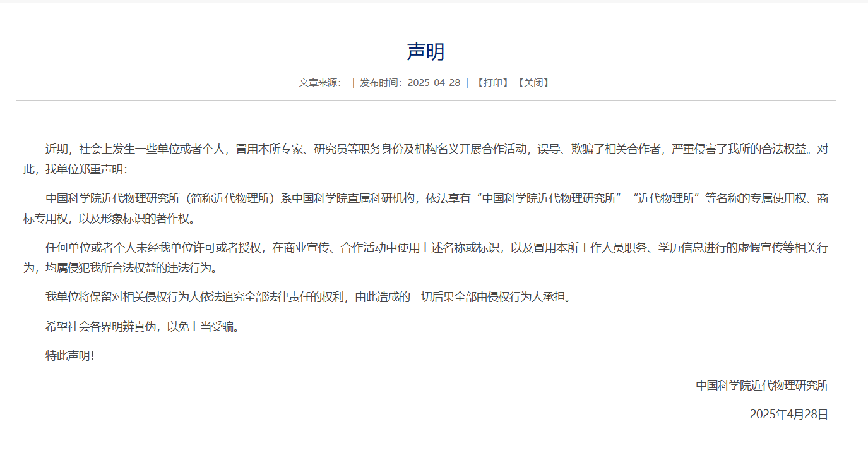Image resolution: width=868 pixels, height=455 pixels.
Task: Click the publish date 2025-04-28
Action: point(434,83)
